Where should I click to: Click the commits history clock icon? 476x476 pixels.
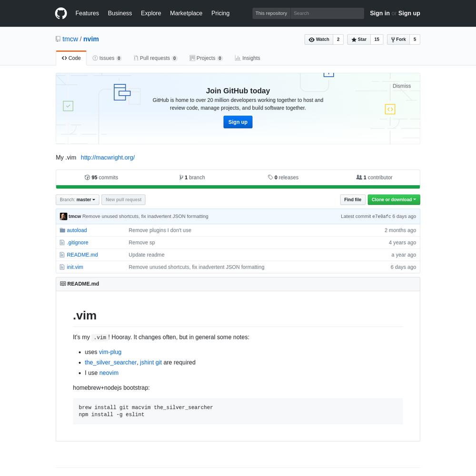pyautogui.click(x=87, y=177)
